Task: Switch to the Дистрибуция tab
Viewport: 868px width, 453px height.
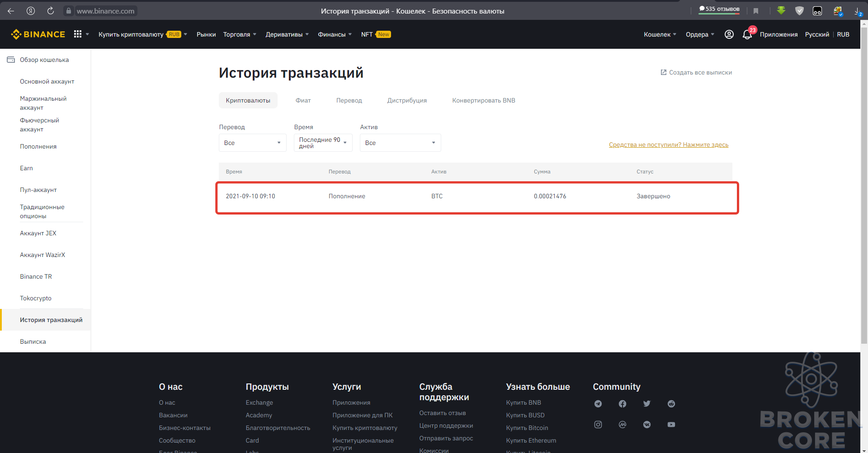Action: coord(407,100)
